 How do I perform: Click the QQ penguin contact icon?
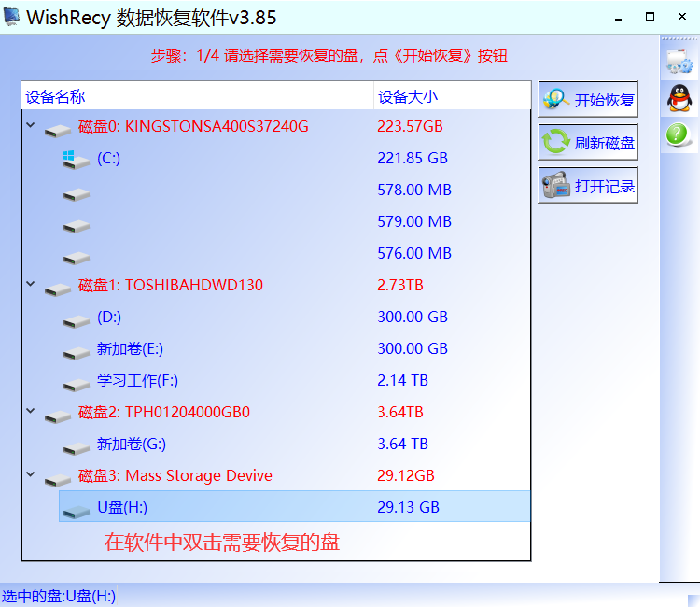679,98
